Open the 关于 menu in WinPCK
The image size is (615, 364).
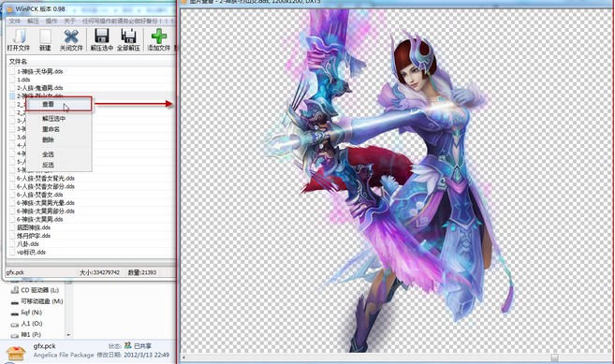(x=69, y=21)
